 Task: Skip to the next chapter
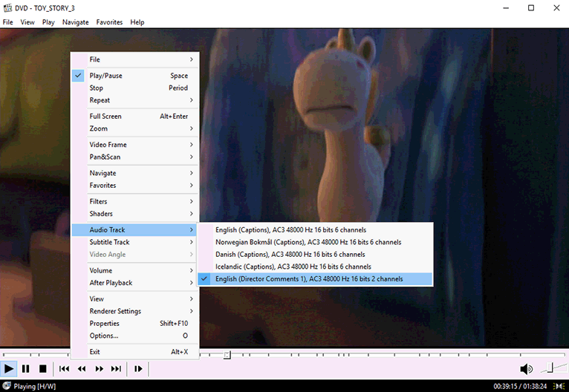pos(116,369)
